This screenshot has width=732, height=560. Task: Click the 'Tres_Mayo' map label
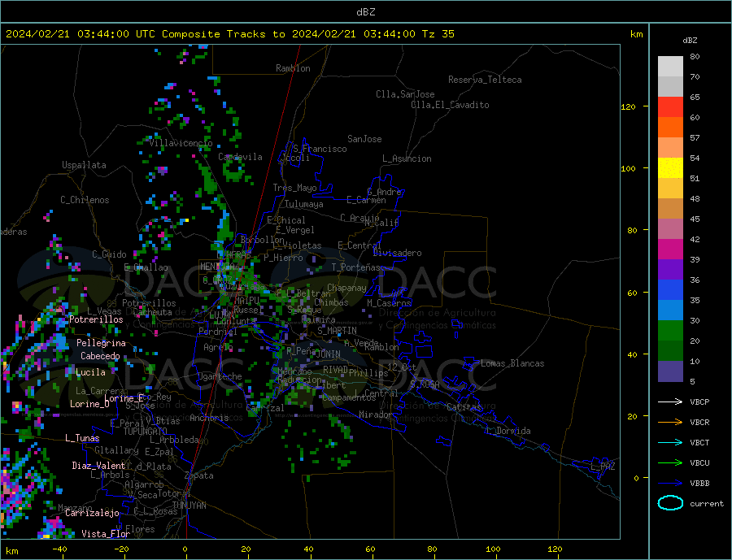(294, 188)
